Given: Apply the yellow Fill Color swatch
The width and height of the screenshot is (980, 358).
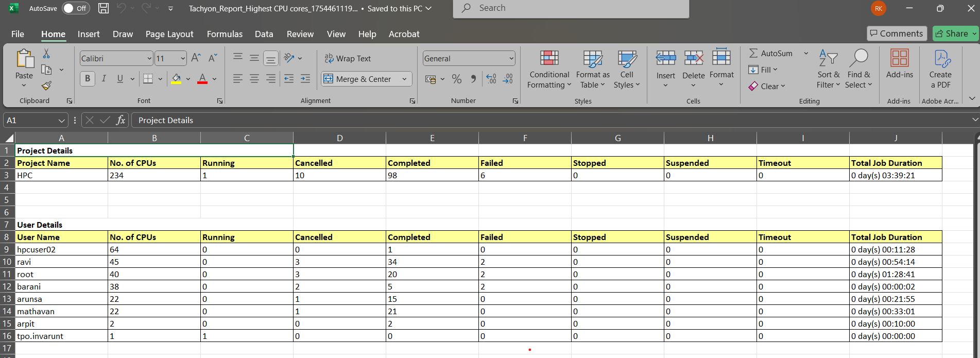Looking at the screenshot, I should (176, 79).
